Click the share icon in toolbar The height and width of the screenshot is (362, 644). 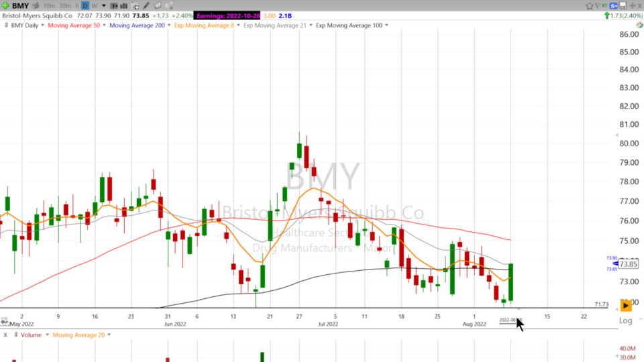pyautogui.click(x=168, y=6)
